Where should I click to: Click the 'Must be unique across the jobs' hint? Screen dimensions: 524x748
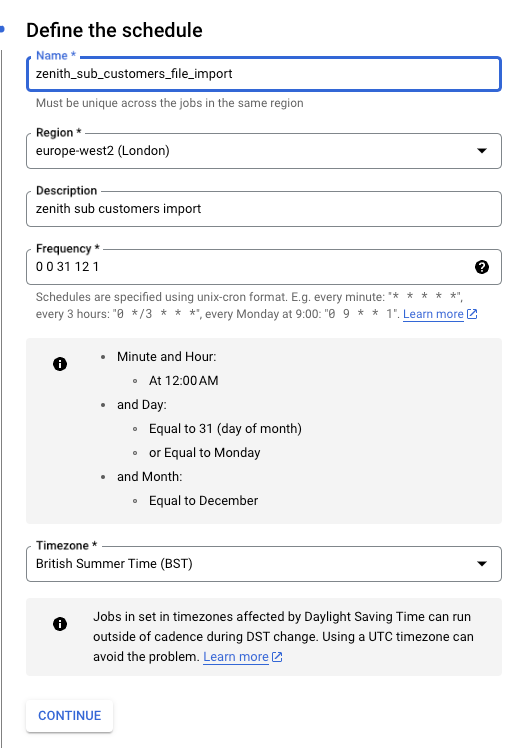click(169, 103)
